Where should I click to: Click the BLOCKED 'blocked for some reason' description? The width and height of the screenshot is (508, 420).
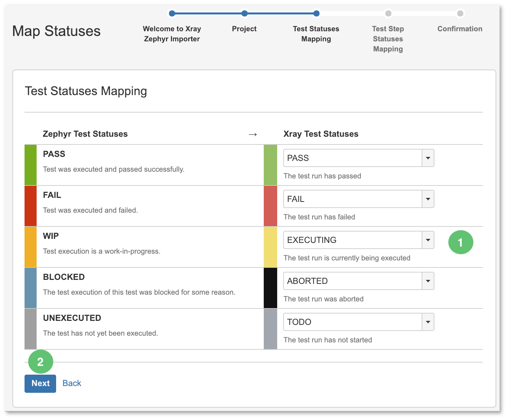139,292
